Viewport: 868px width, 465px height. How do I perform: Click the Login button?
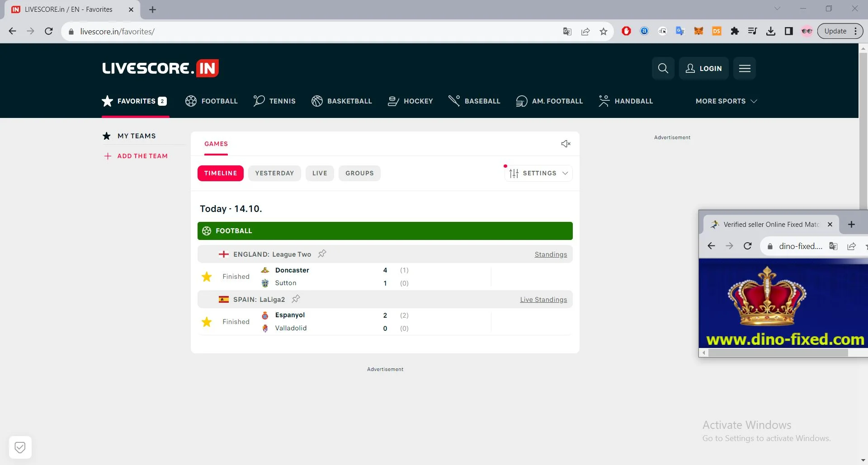[x=703, y=68]
